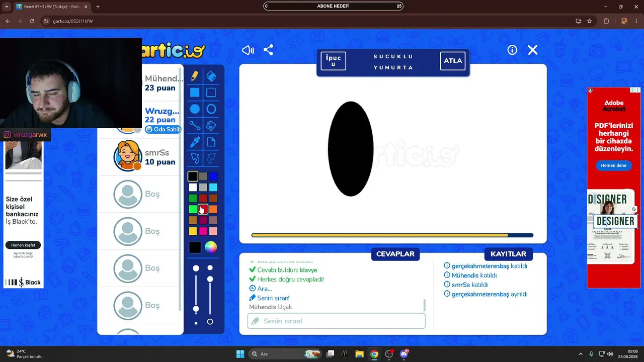The width and height of the screenshot is (644, 362).
Task: Mute the game sound
Action: point(248,50)
